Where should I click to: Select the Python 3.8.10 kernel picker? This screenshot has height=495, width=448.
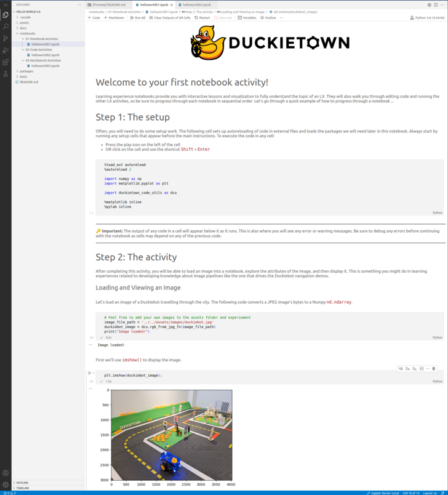[427, 18]
